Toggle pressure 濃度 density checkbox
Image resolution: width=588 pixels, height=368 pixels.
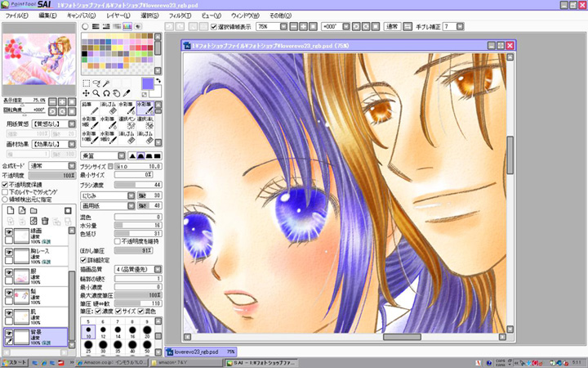click(98, 312)
